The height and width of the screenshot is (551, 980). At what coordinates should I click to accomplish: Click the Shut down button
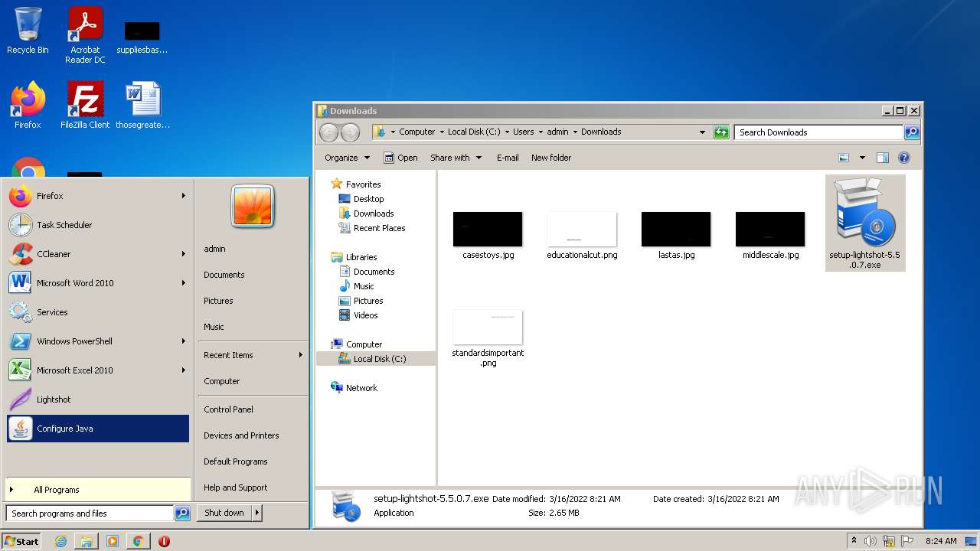click(224, 514)
